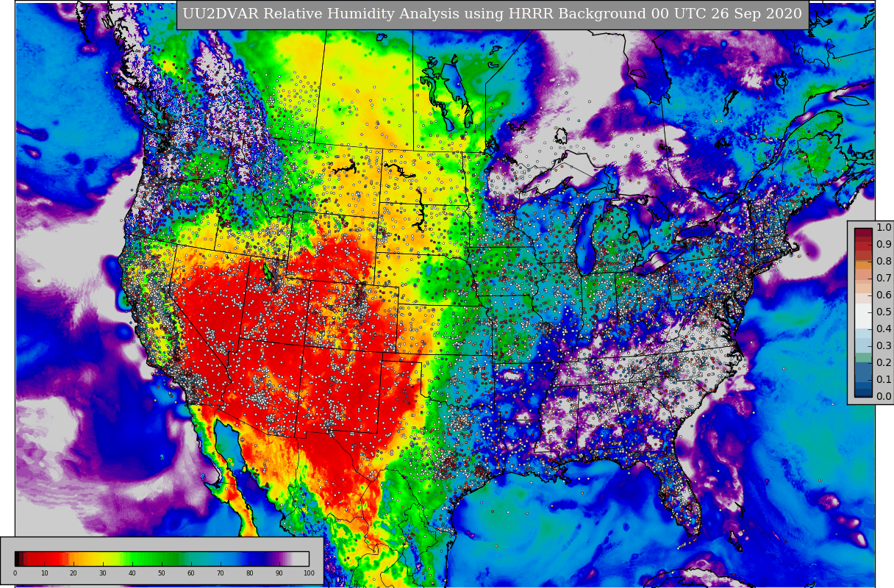Screen dimensions: 894x588
Task: Click the 40 tick on humidity colorbar
Action: coord(132,573)
